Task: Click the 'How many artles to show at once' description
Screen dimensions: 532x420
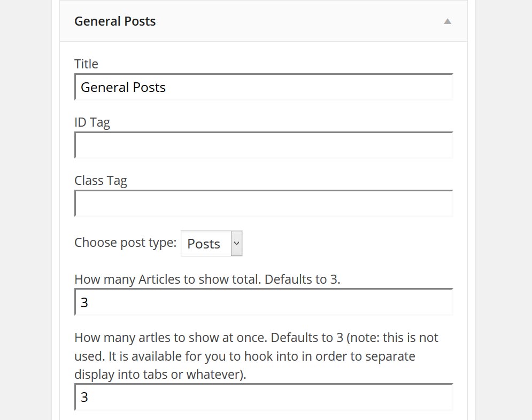Action: click(256, 356)
